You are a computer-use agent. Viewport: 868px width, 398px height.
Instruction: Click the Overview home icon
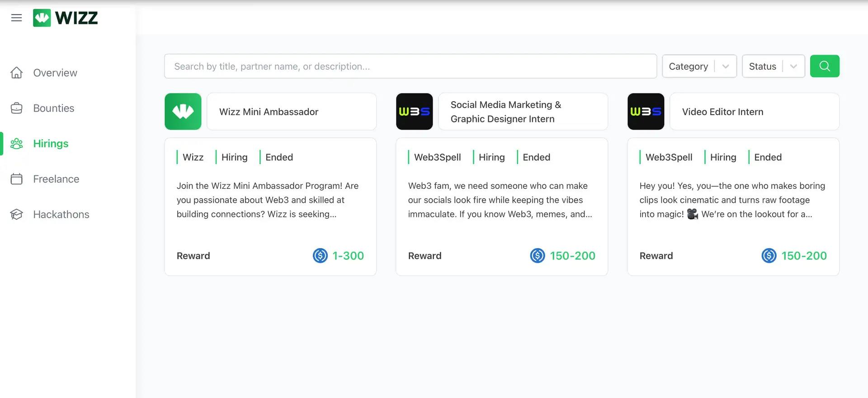[x=17, y=73]
